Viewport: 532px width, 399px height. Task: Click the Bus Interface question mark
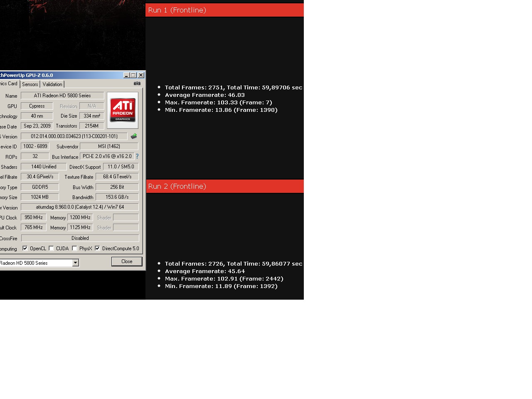tap(137, 156)
